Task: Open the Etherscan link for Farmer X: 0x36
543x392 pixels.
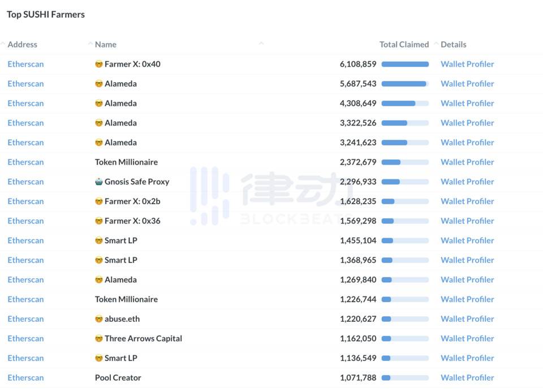Action: pos(25,221)
